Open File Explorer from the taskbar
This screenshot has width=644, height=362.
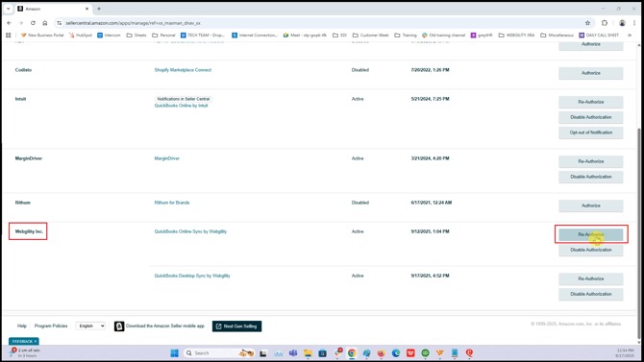click(308, 353)
